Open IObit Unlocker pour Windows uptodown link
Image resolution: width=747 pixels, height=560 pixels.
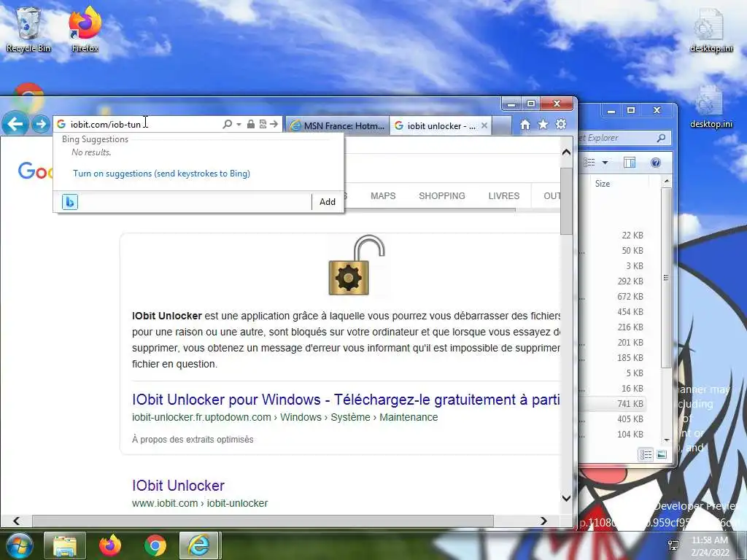pos(346,399)
